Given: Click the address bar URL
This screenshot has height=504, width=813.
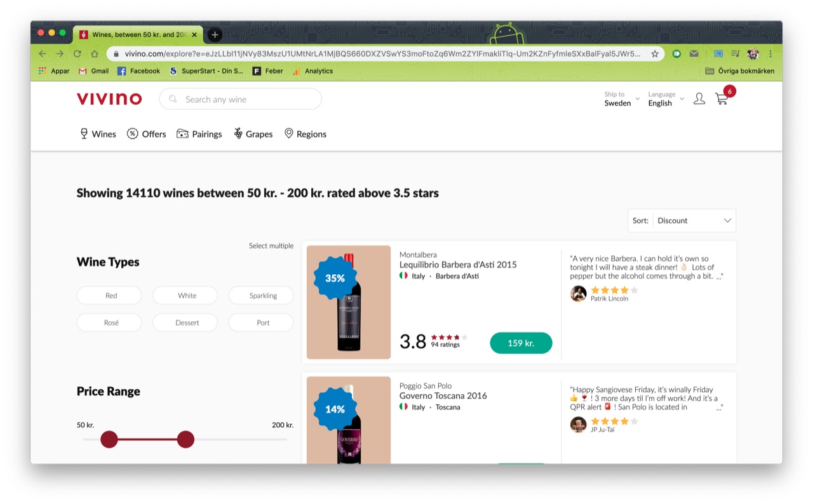Looking at the screenshot, I should tap(382, 54).
